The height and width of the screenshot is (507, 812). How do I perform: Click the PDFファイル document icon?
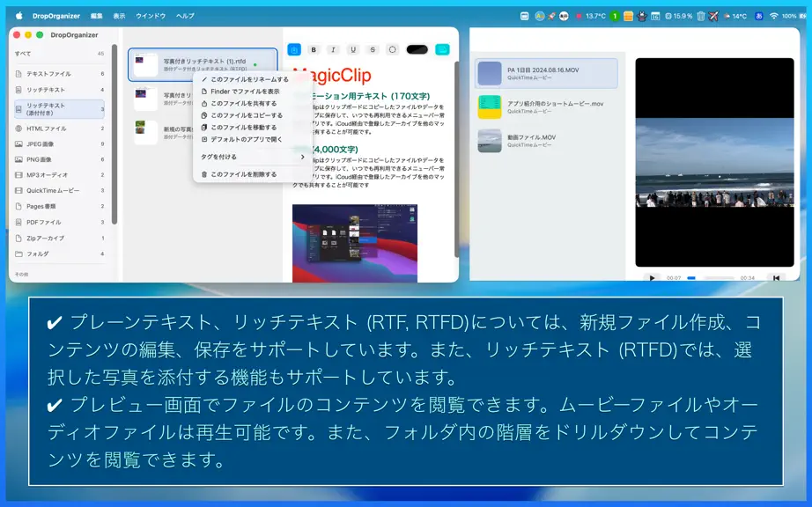point(18,222)
